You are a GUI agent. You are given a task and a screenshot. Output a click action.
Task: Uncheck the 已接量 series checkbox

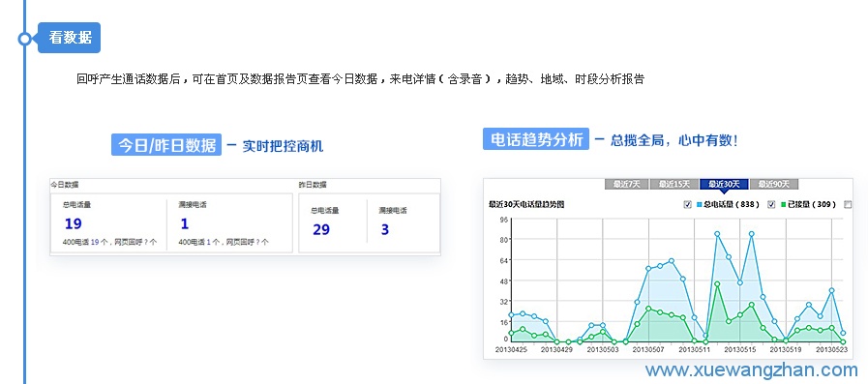(x=771, y=205)
